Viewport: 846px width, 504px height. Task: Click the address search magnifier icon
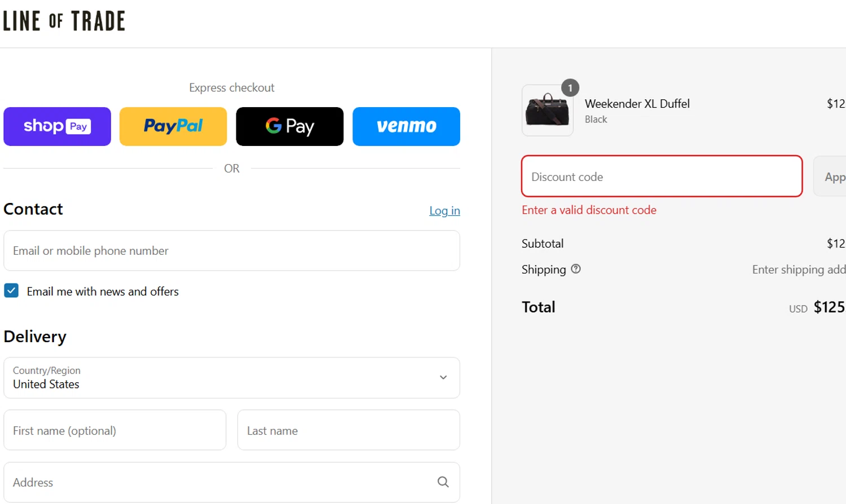pos(443,482)
